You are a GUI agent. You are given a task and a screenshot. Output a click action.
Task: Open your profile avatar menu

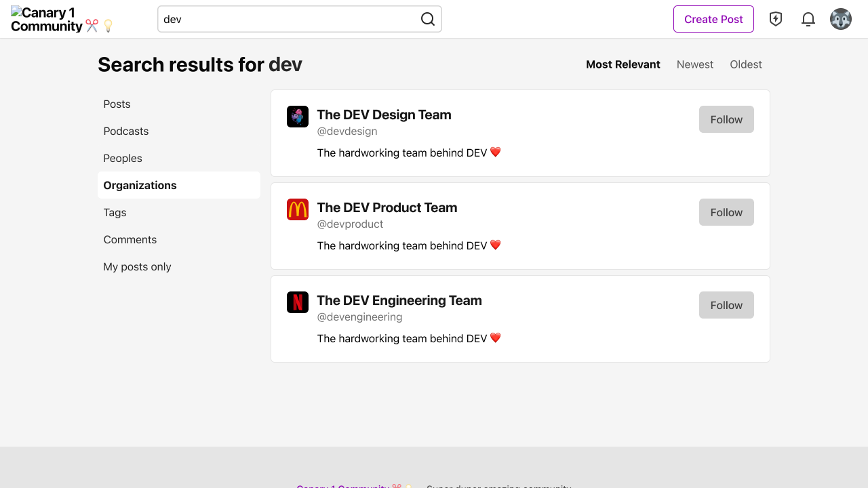pyautogui.click(x=840, y=19)
